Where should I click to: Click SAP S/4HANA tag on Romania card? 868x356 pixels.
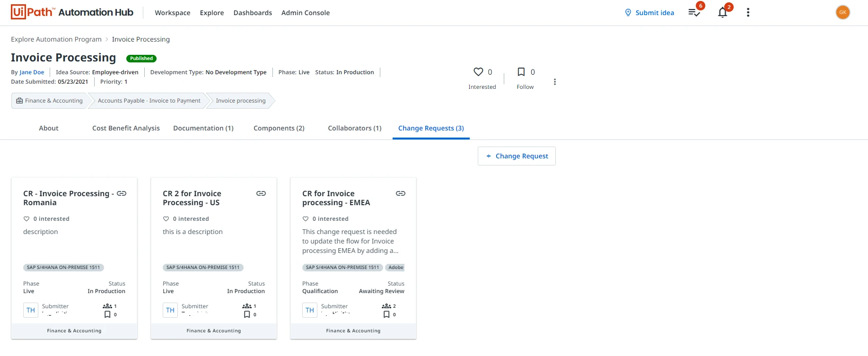(63, 268)
